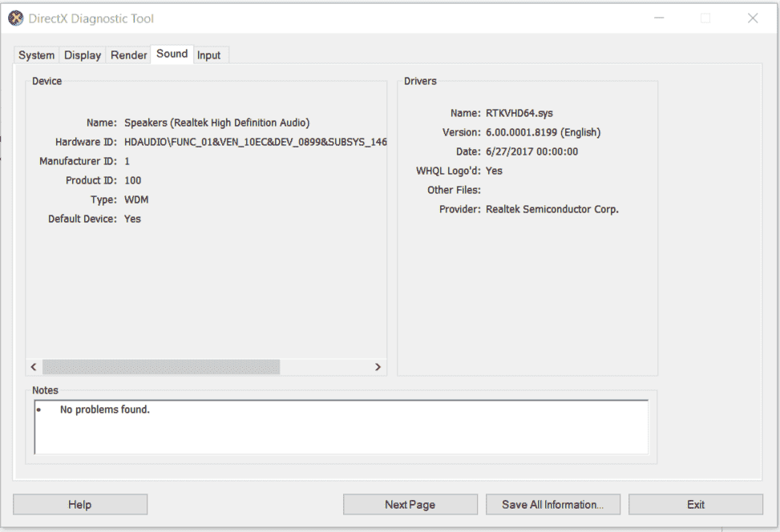This screenshot has width=780, height=532.
Task: Click driver version 6.00.0001.8199 (English)
Action: 544,132
